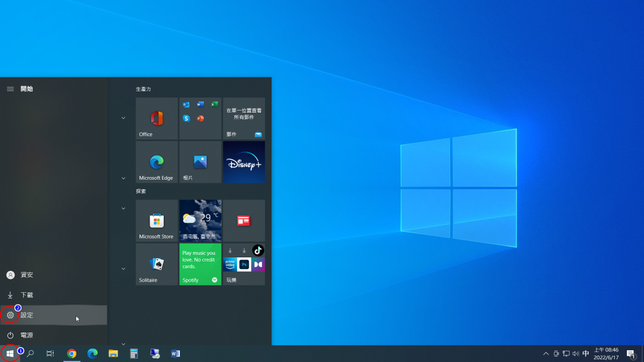Open Photoshop icon in the 玩樂 tile
The image size is (644, 362).
click(x=244, y=264)
